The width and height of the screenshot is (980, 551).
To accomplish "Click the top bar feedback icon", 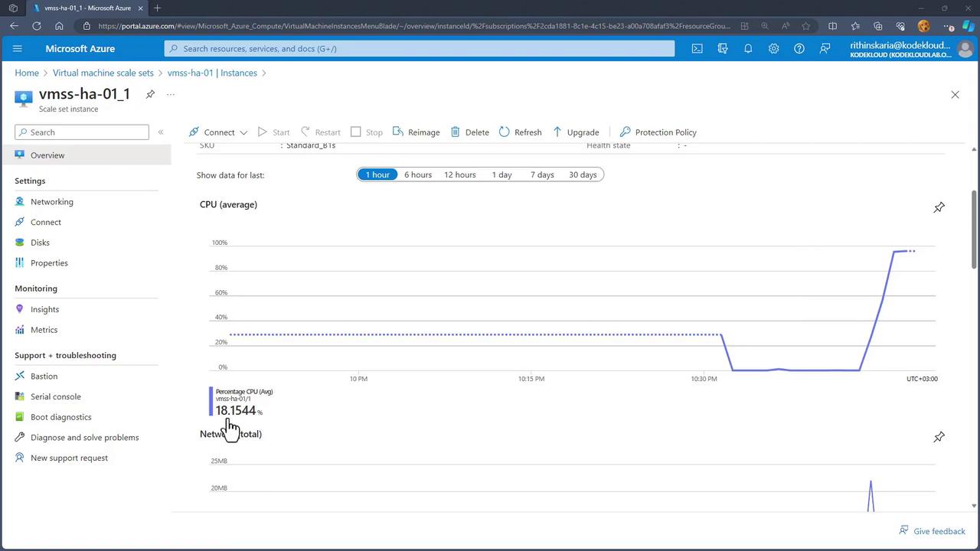I will pos(825,48).
